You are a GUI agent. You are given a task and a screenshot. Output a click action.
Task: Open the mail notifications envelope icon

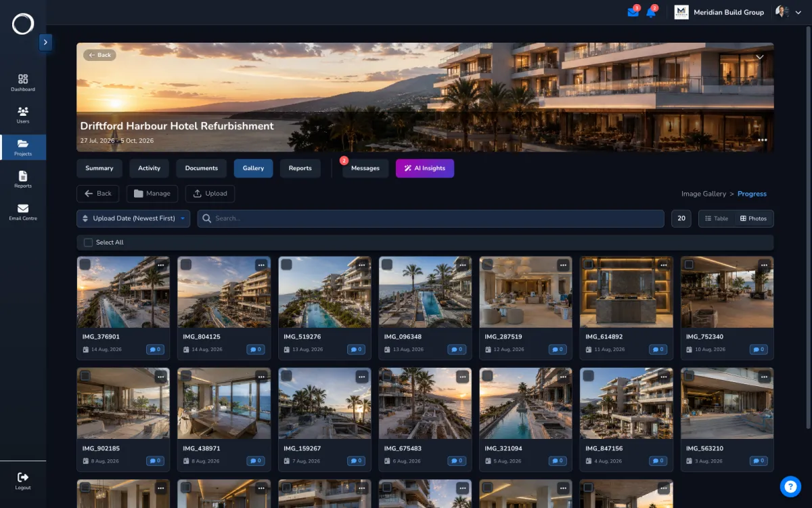633,12
